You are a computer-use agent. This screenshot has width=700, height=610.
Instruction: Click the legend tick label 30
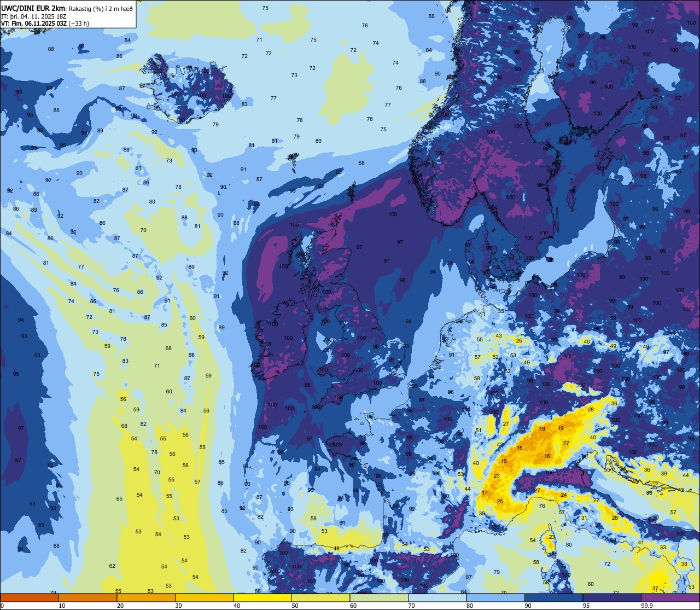[x=178, y=606]
